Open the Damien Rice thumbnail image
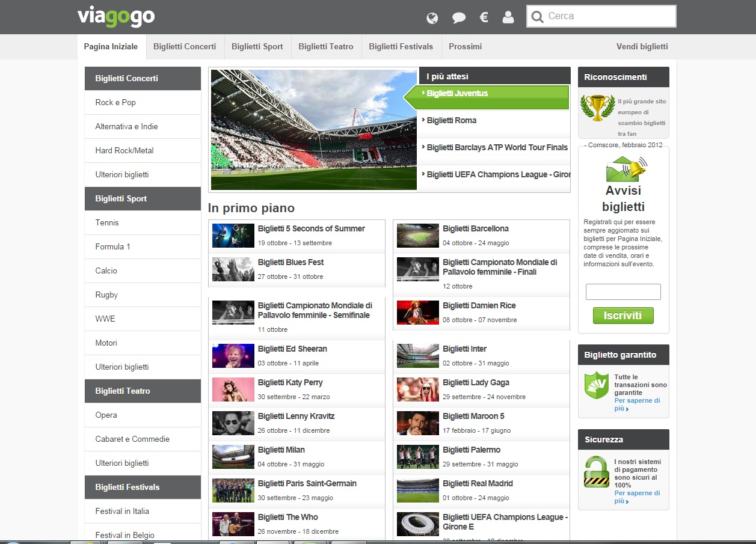The image size is (756, 544). click(418, 313)
